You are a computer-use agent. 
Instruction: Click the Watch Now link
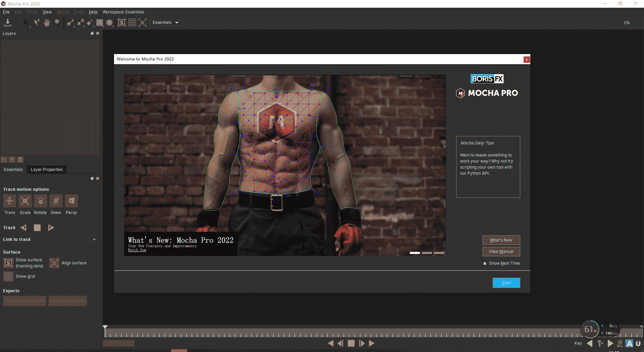tap(137, 250)
